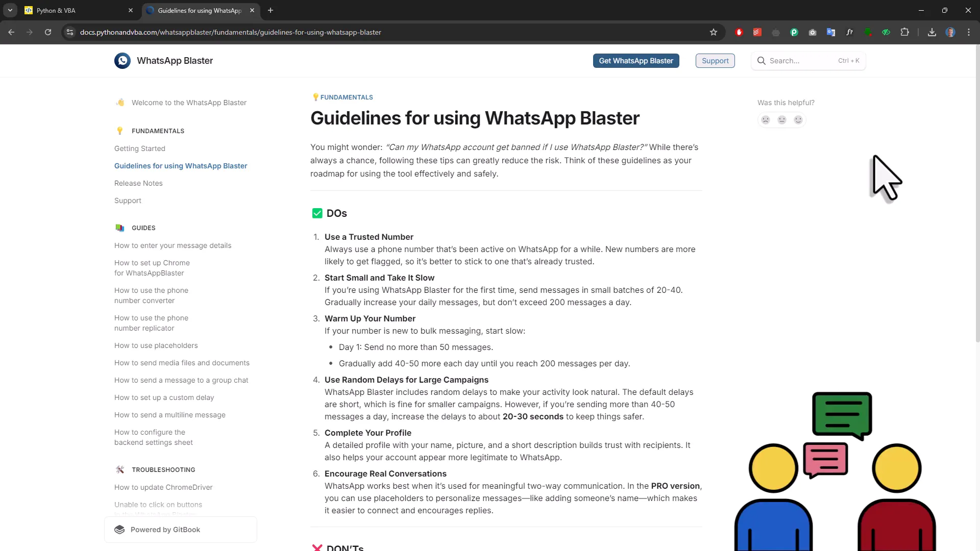
Task: Click the WhatsApp Blaster logo icon
Action: click(x=122, y=61)
